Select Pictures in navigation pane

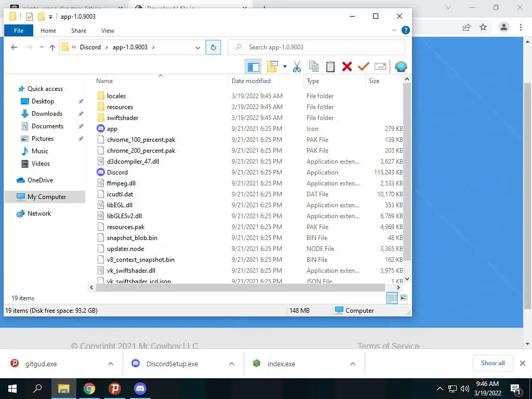(43, 138)
